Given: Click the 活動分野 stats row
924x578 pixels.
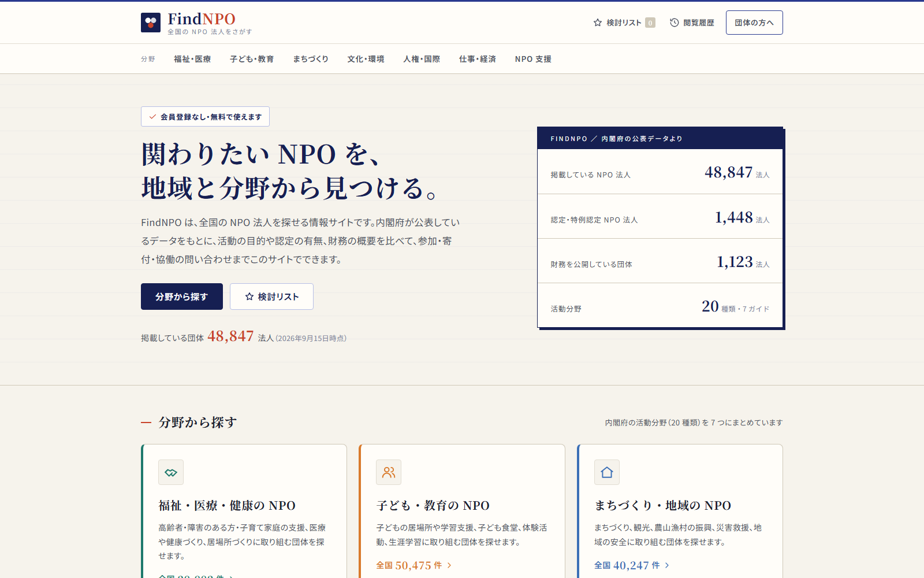Looking at the screenshot, I should pos(660,305).
